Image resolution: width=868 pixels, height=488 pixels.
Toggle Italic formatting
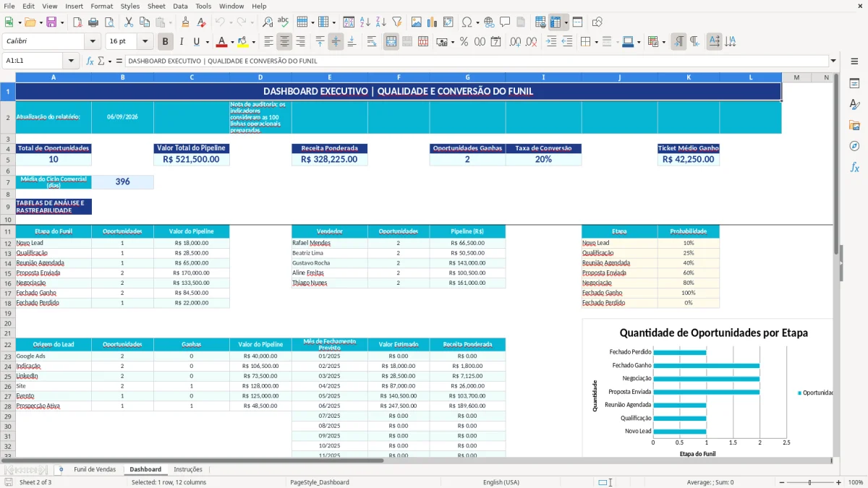182,42
